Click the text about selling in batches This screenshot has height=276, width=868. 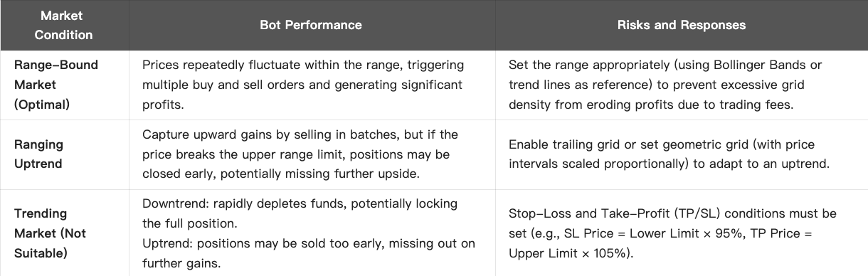click(x=300, y=154)
